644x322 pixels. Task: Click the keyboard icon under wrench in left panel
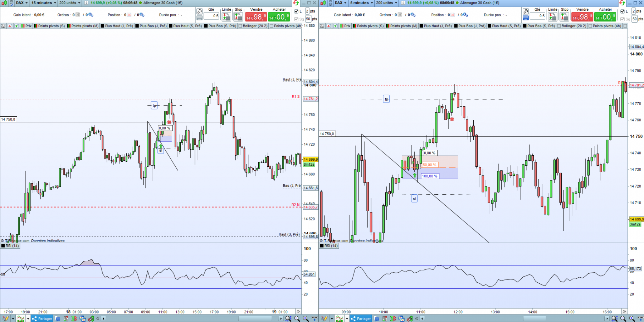pos(200,18)
